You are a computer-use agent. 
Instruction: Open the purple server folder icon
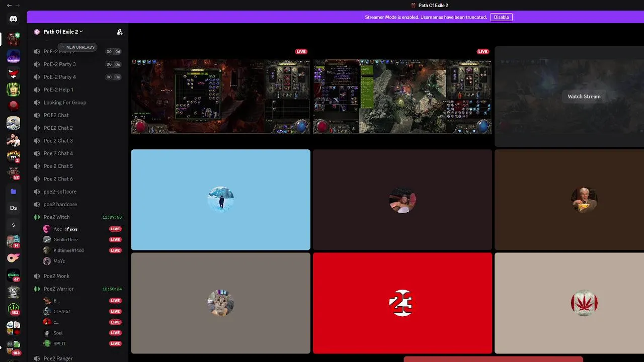click(14, 191)
